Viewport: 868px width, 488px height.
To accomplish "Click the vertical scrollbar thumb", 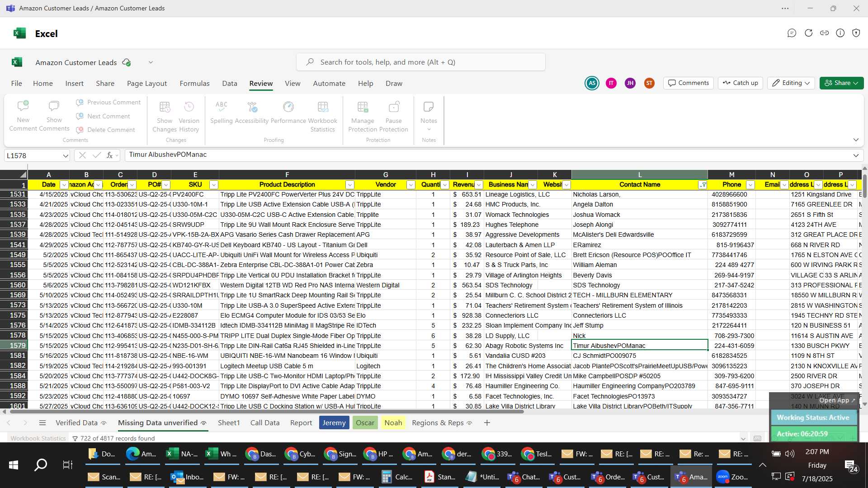I will [864, 185].
